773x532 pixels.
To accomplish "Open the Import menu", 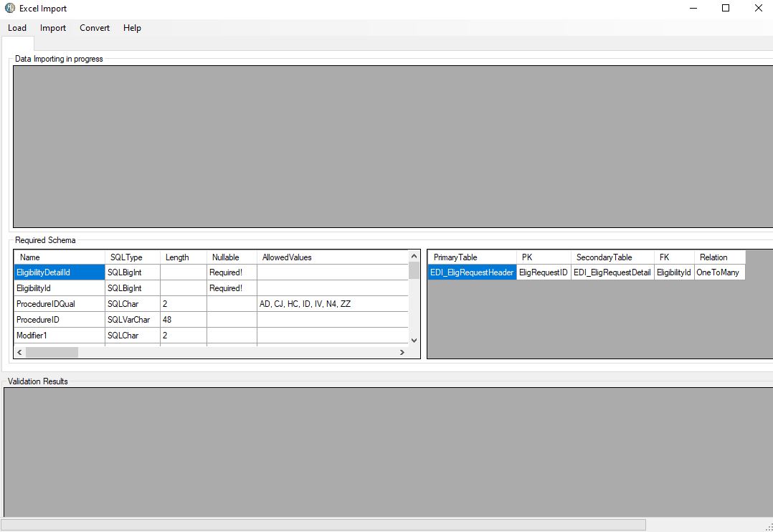I will pos(53,28).
